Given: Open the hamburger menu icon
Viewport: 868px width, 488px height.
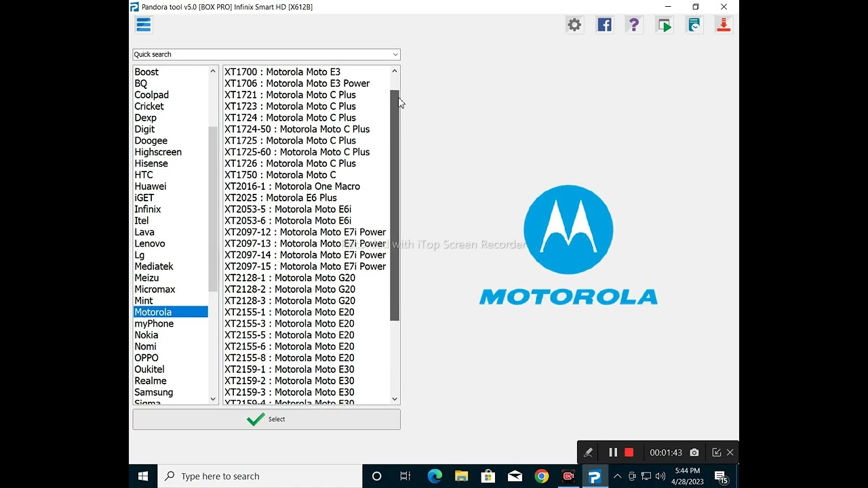Looking at the screenshot, I should click(143, 25).
